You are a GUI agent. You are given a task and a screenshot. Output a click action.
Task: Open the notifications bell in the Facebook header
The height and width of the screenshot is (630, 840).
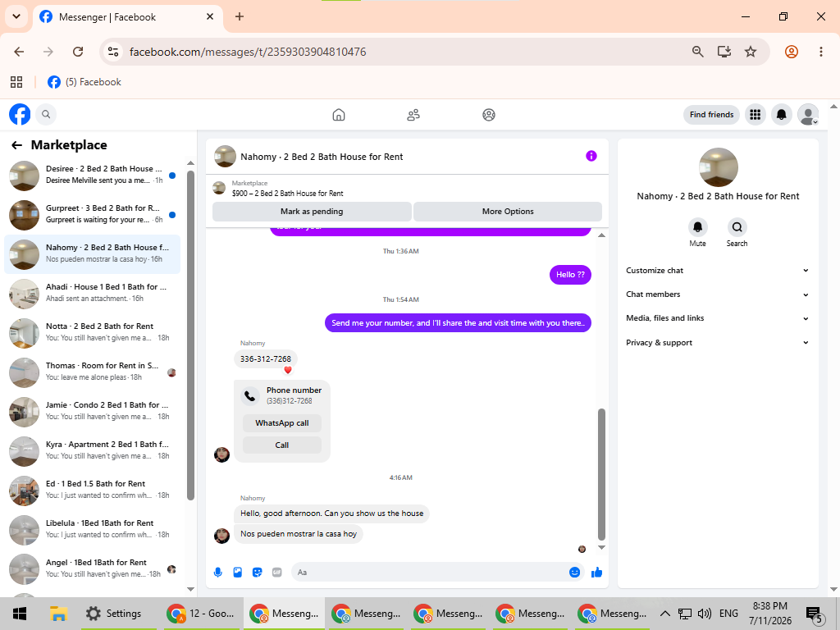point(782,115)
